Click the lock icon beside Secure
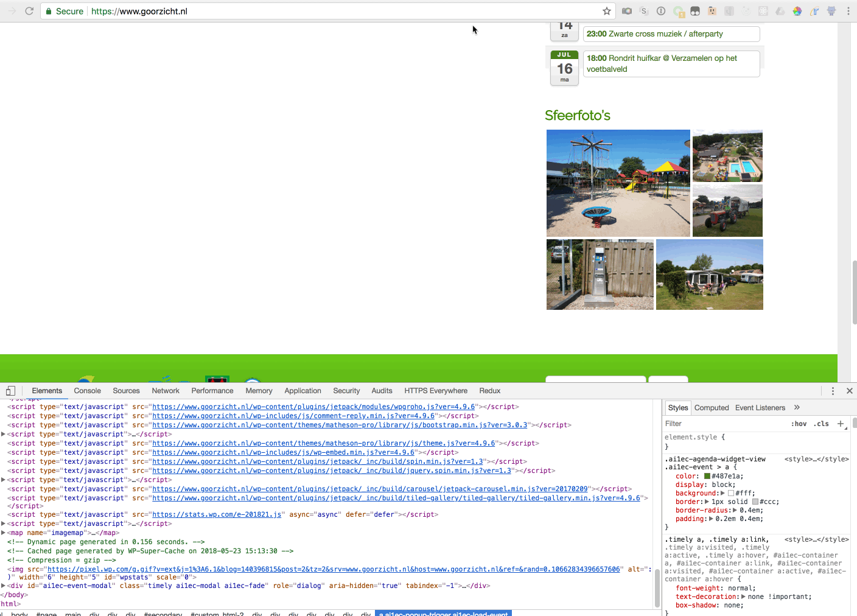857x616 pixels. (49, 11)
